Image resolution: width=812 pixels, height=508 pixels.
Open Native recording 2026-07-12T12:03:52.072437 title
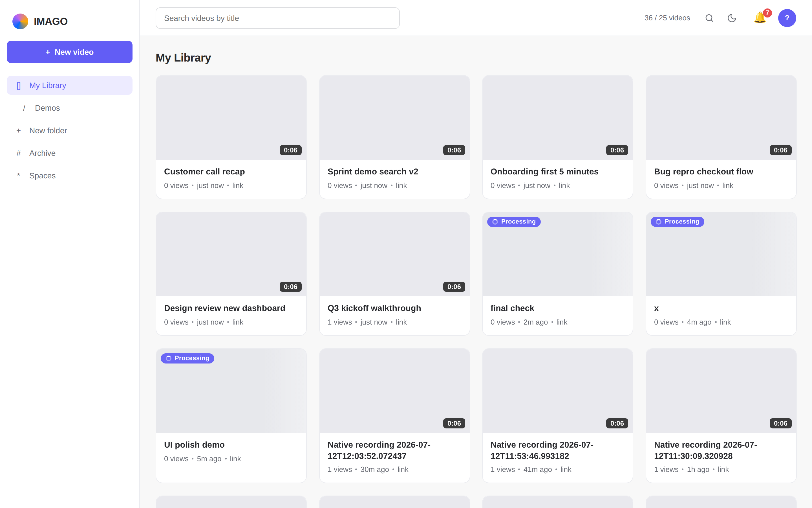379,450
